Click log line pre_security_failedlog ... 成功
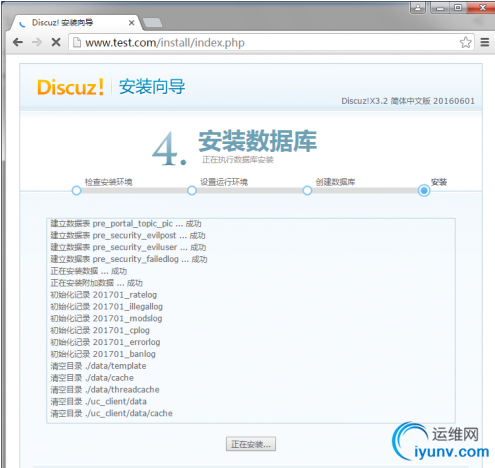495x468 pixels. tap(129, 259)
